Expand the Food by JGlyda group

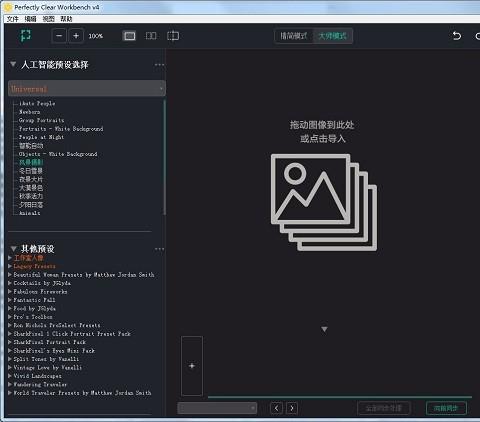[10, 308]
